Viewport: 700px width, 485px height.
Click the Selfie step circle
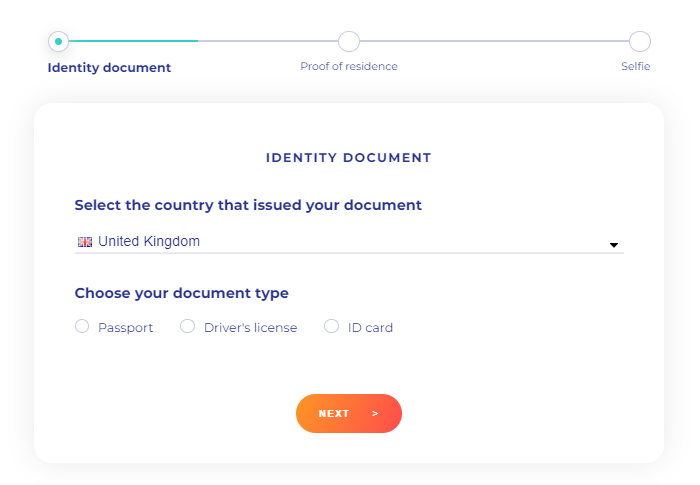pyautogui.click(x=640, y=42)
